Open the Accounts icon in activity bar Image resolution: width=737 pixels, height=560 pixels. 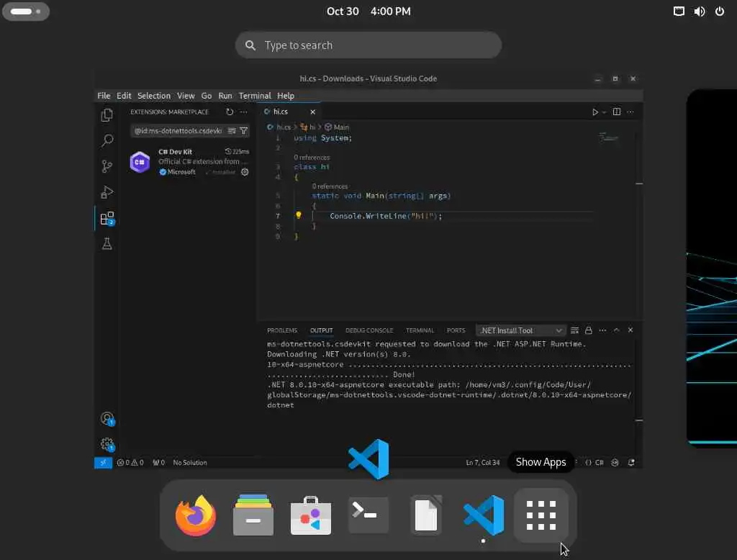coord(107,418)
